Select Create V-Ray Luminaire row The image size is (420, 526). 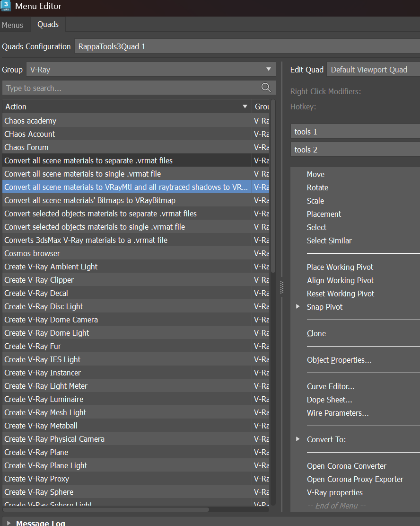pos(136,399)
